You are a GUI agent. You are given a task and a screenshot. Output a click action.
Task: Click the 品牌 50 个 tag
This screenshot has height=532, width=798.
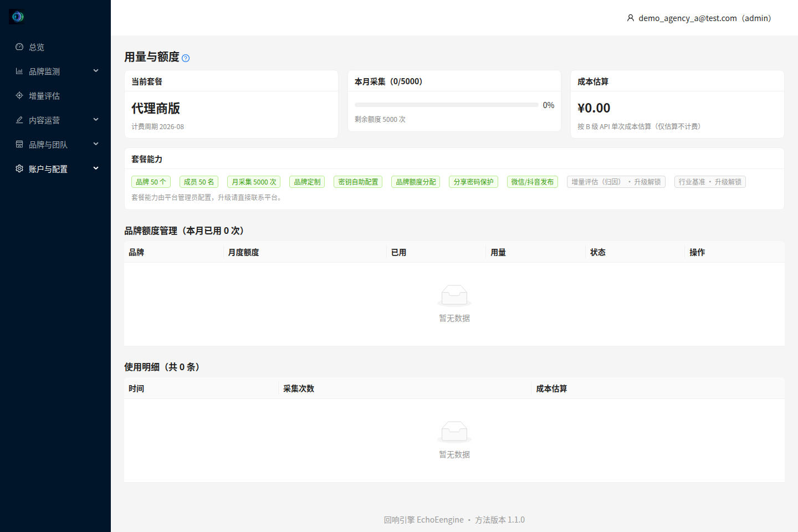151,182
